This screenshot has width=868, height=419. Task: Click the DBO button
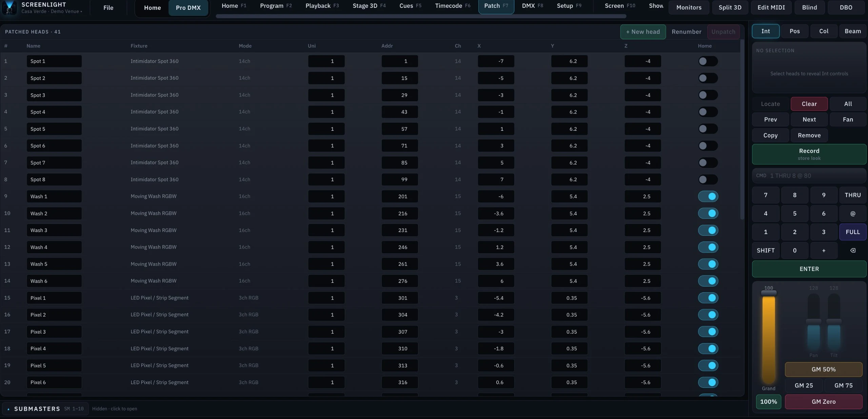(846, 7)
